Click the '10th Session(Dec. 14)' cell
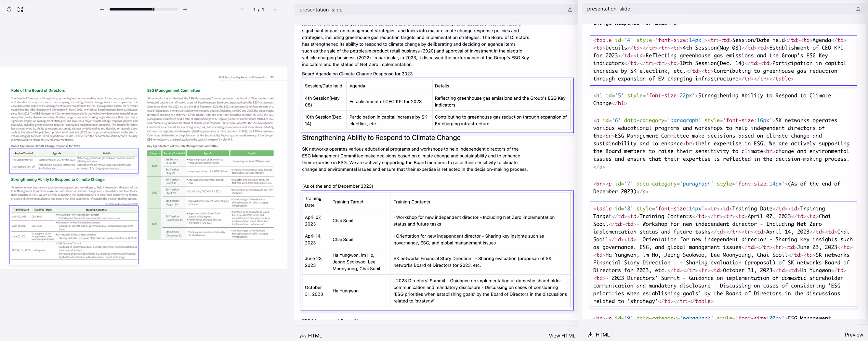This screenshot has width=868, height=341. tap(324, 120)
